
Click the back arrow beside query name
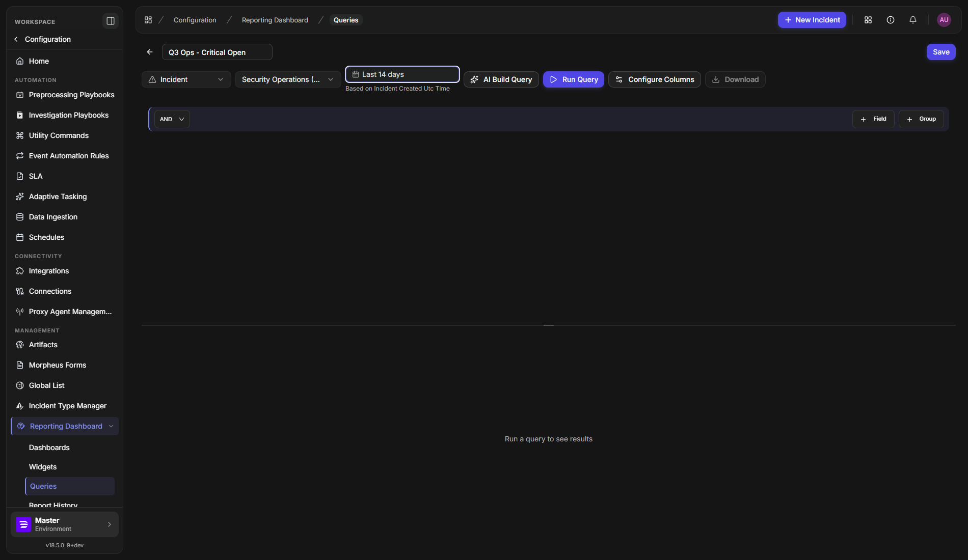150,52
